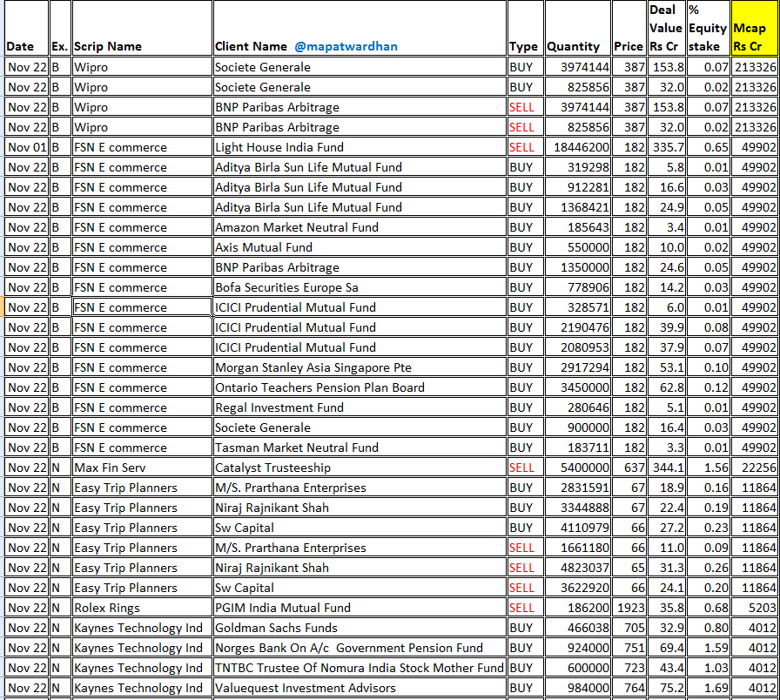
Task: Select quantity cell 984000
Action: coord(577,688)
